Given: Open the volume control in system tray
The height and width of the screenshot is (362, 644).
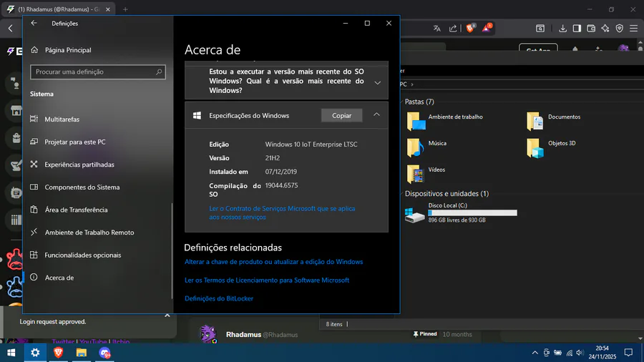Looking at the screenshot, I should [580, 353].
